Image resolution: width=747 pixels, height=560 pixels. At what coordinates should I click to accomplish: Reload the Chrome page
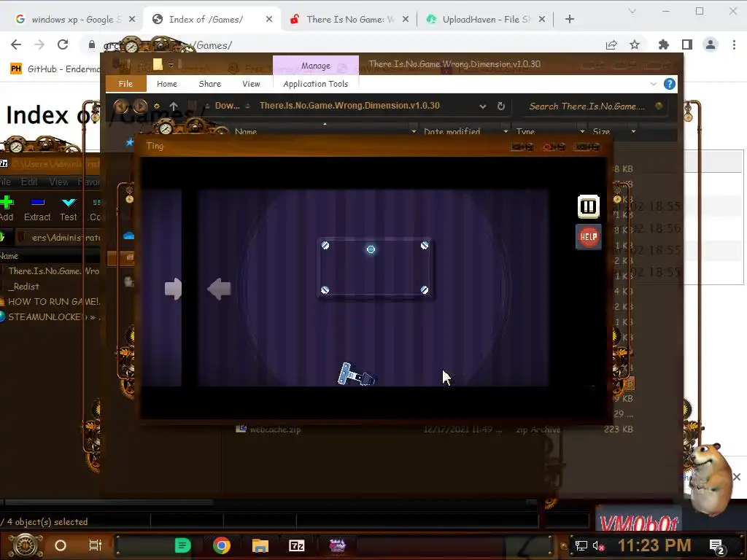coord(63,44)
